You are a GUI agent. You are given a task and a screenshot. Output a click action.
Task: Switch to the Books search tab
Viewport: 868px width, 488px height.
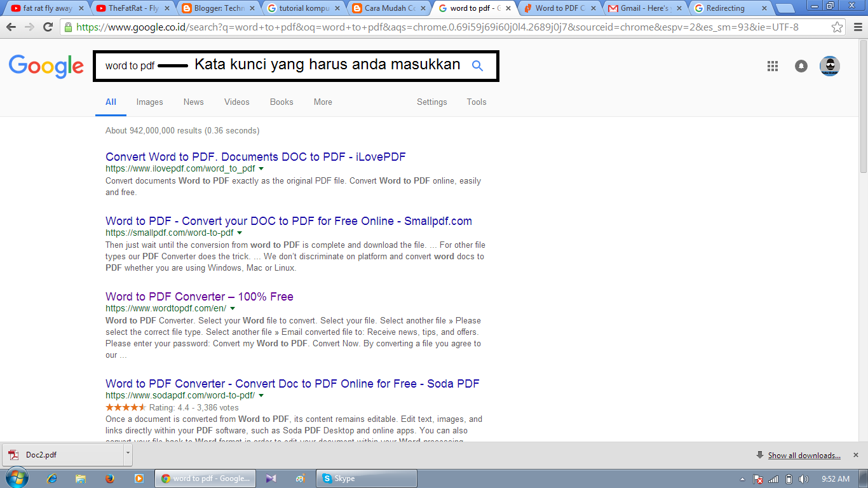[281, 102]
